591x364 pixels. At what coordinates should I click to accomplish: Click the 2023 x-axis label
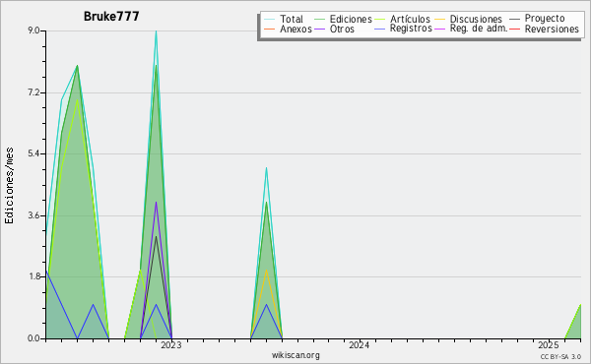[171, 344]
